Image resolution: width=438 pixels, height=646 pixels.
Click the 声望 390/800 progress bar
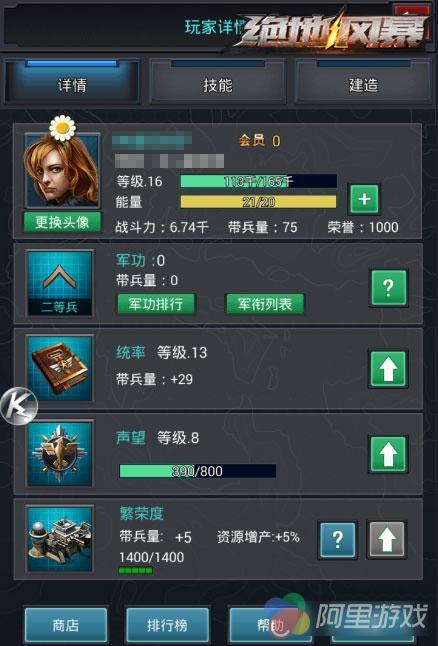198,471
